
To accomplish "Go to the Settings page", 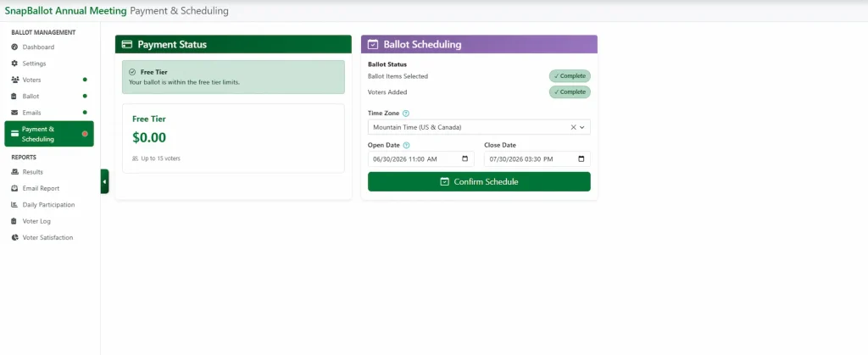I will pos(49,64).
